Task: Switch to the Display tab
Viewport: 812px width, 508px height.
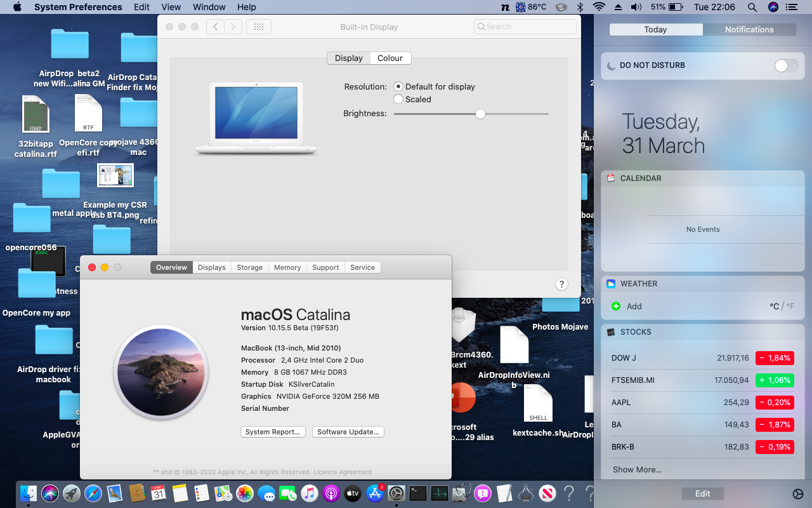Action: pos(348,58)
